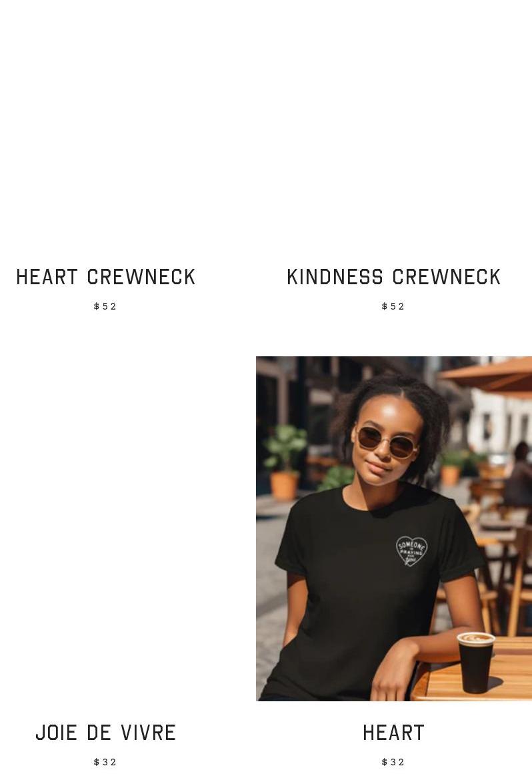Click the $52 price under Heart Crewneck

tap(105, 306)
